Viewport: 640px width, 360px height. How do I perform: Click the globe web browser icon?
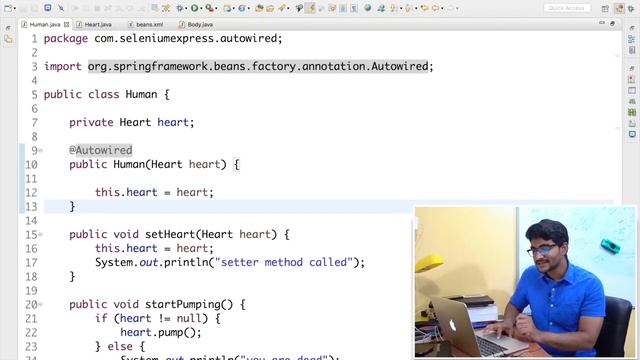coord(368,8)
